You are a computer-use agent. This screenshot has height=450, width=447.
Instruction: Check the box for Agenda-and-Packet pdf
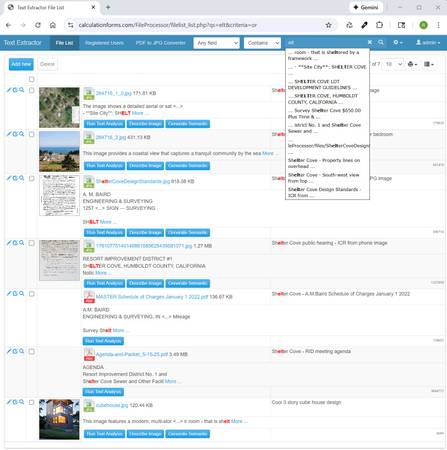[31, 352]
